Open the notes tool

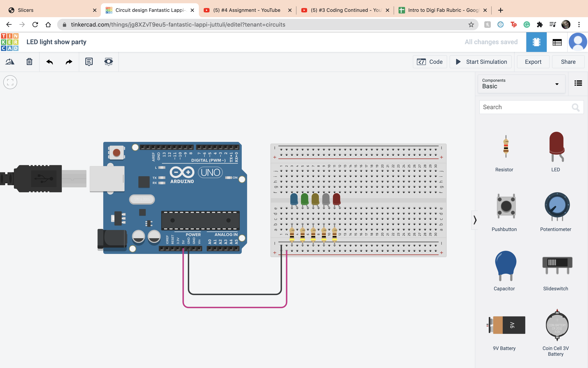[89, 62]
